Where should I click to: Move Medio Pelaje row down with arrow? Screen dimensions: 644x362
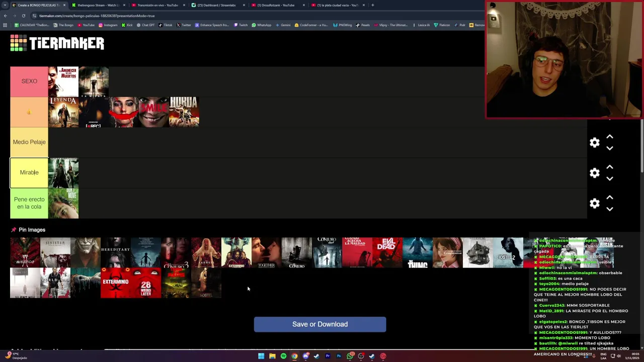click(610, 148)
